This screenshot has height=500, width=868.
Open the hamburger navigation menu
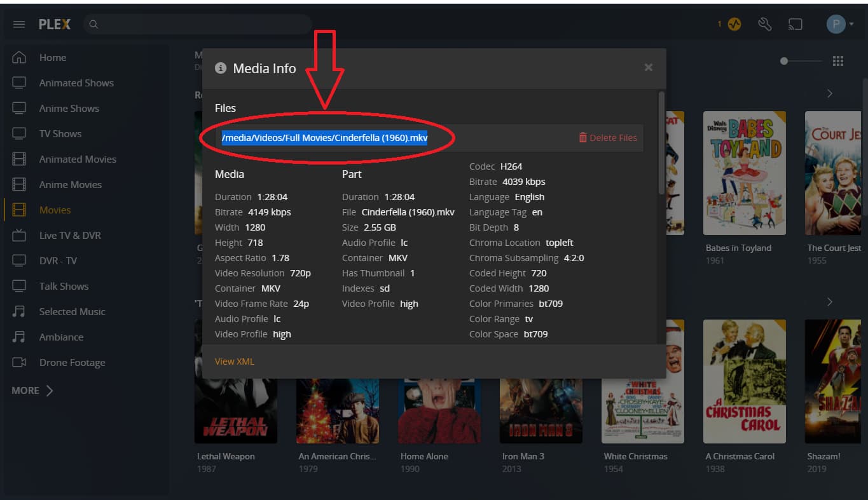(19, 24)
